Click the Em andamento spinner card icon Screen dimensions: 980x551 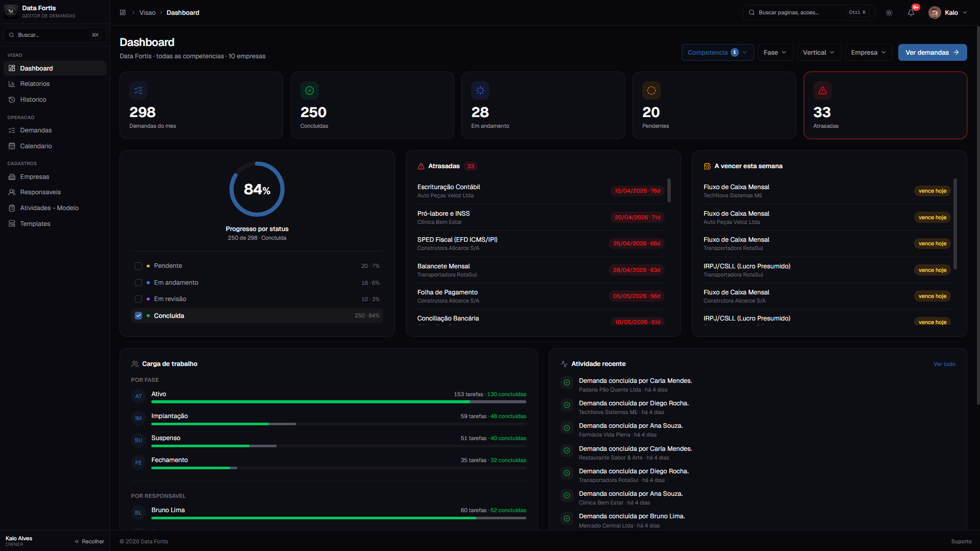pos(480,90)
